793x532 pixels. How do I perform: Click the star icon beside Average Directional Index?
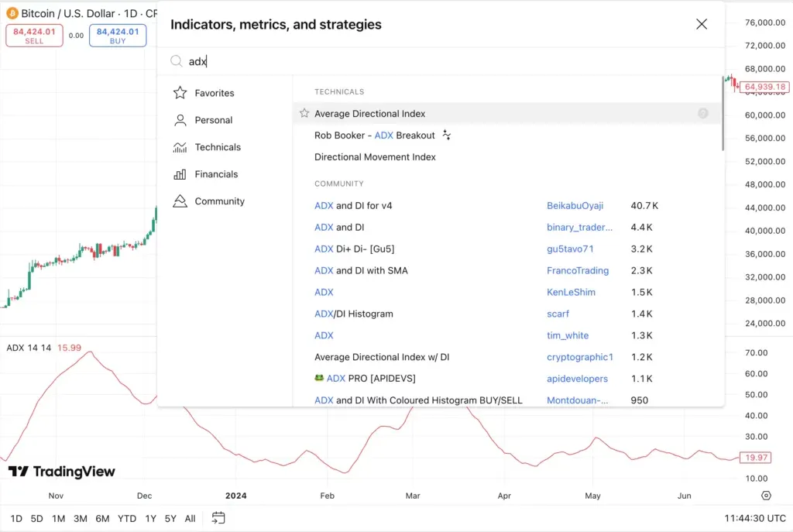[304, 114]
